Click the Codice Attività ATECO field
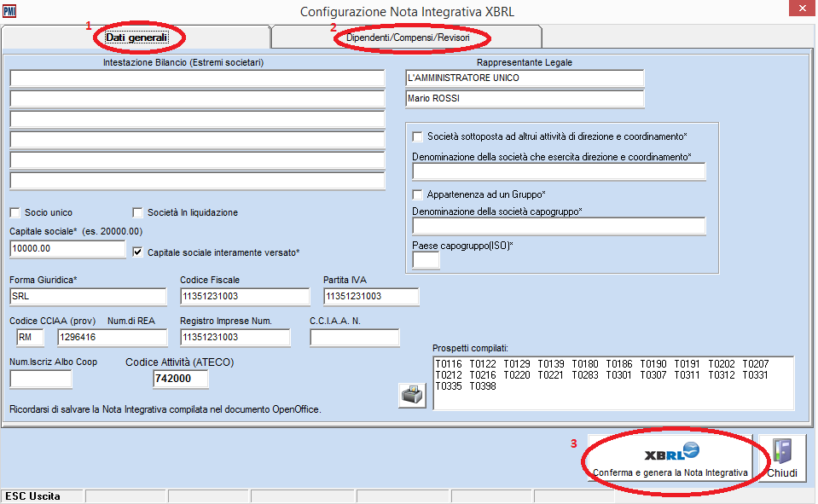 [x=181, y=379]
